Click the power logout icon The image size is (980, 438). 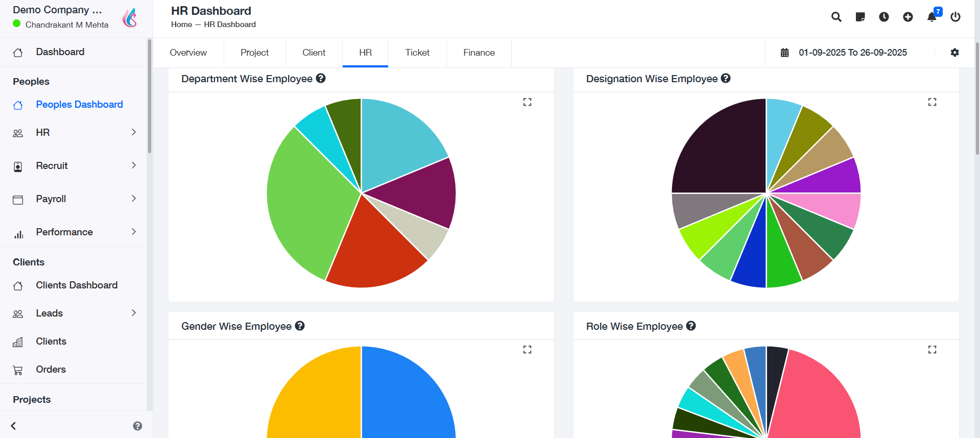tap(955, 17)
